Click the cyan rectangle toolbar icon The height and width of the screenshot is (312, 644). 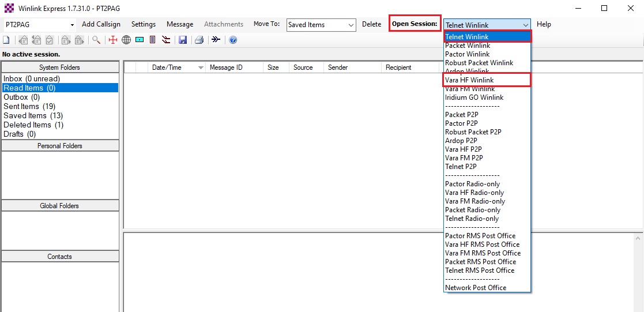pos(140,40)
